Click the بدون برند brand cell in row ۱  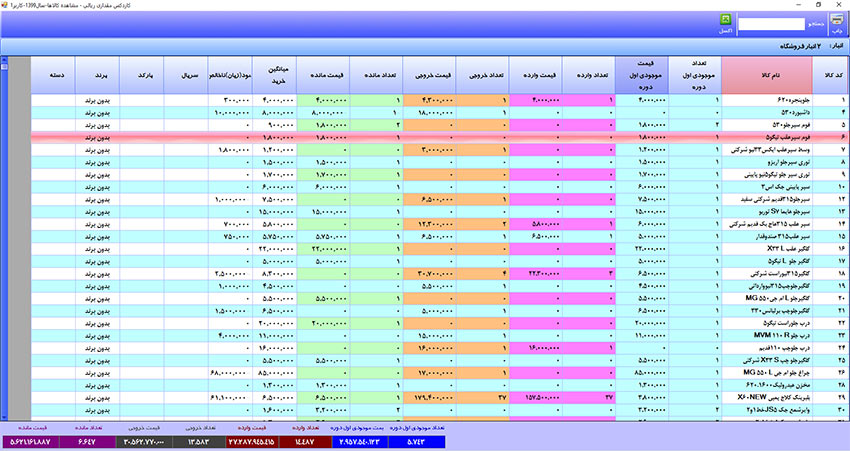[x=98, y=100]
